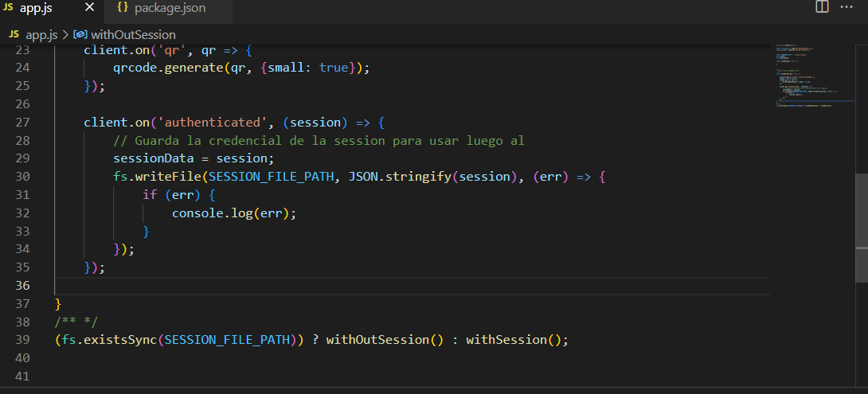The height and width of the screenshot is (394, 868).
Task: Click 'small: true' on line 24
Action: pos(307,68)
